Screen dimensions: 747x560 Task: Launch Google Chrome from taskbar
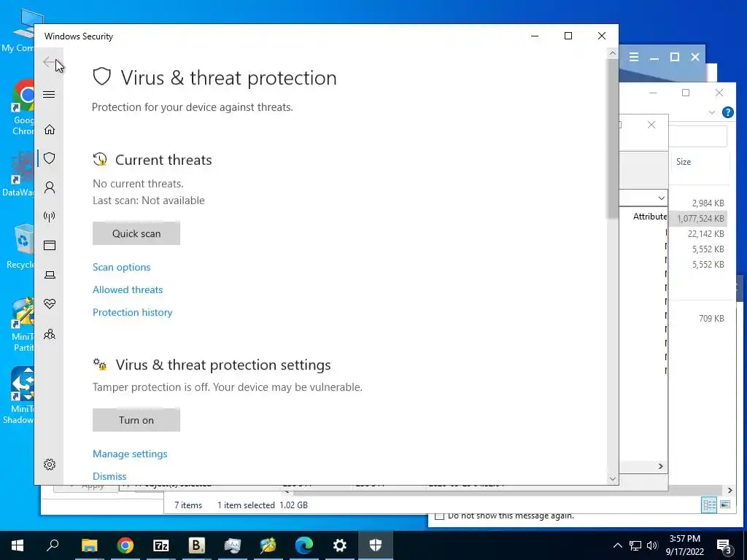[x=125, y=545]
